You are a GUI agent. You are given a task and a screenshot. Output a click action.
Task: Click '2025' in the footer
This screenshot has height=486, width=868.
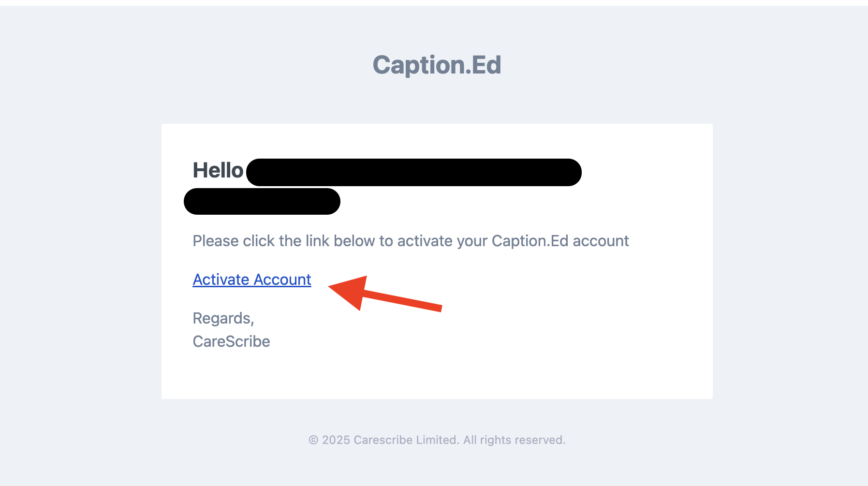tap(336, 440)
